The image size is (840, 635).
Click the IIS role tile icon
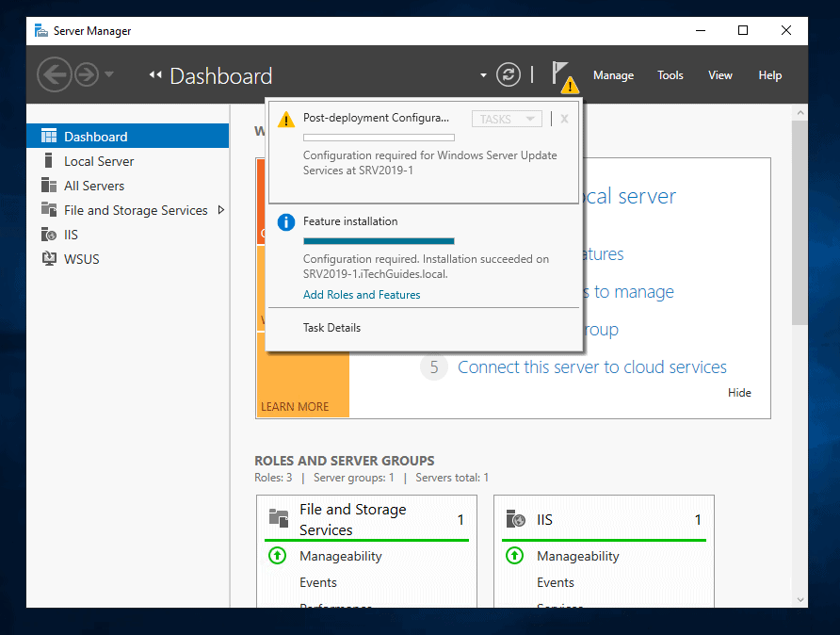[x=515, y=518]
